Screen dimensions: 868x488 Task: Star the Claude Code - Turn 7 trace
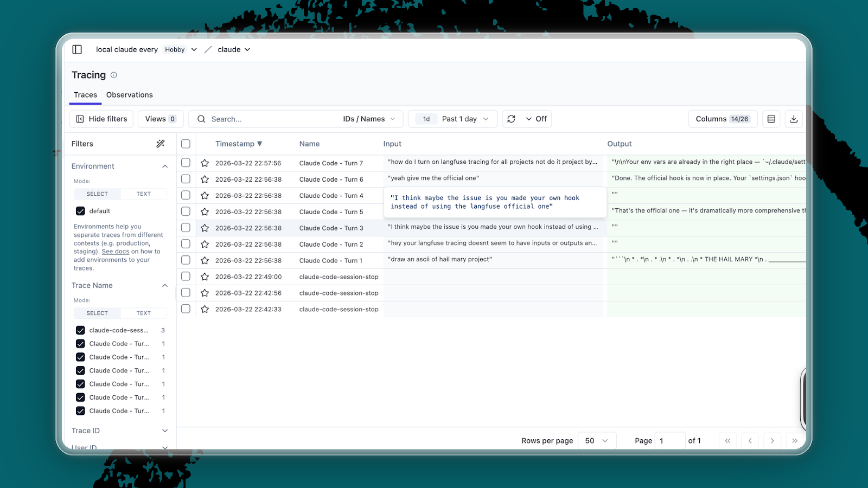point(205,163)
